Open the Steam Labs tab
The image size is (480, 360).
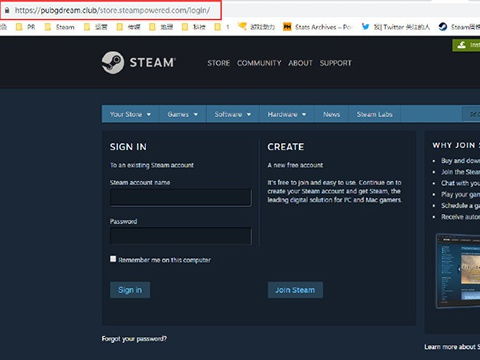[x=374, y=114]
